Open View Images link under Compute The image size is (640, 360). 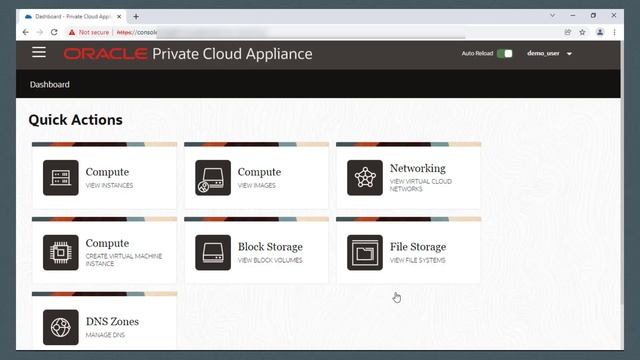coord(257,185)
